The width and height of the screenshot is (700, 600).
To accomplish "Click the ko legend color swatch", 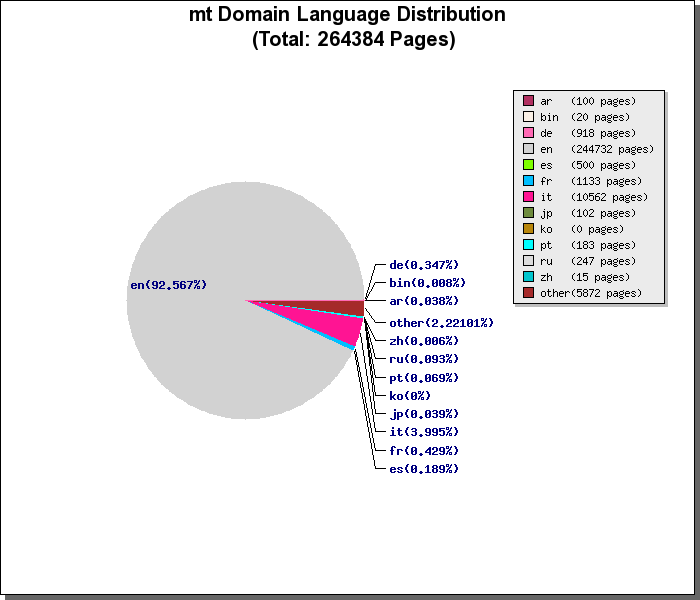I will coord(528,229).
